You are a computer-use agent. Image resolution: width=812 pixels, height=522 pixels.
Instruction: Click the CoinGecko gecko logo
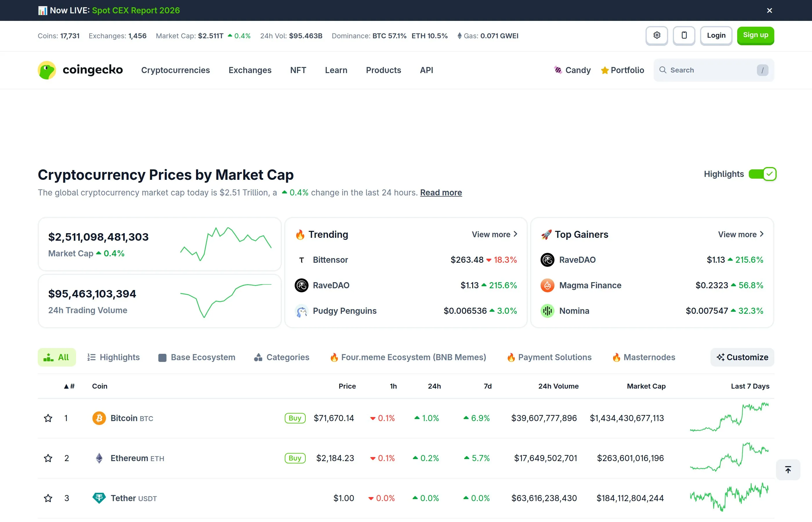[x=47, y=70]
